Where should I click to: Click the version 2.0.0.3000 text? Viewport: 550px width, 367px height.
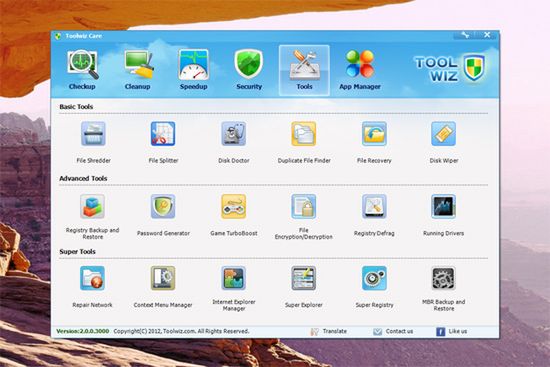pos(83,331)
